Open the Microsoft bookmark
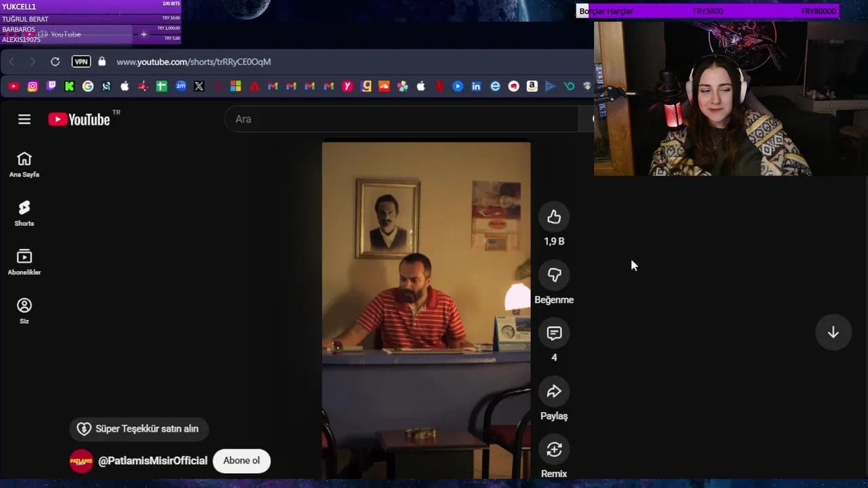This screenshot has width=868, height=488. (x=236, y=86)
